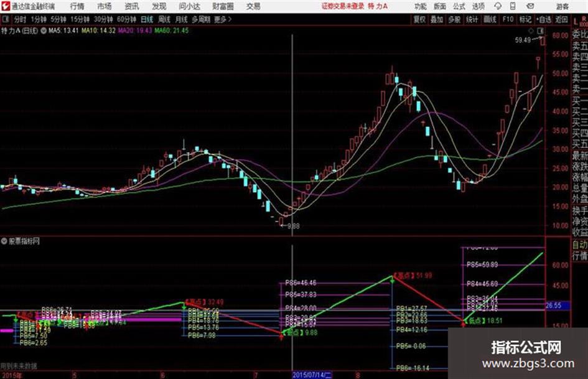Click the 特力A (日线) chart title

[19, 30]
